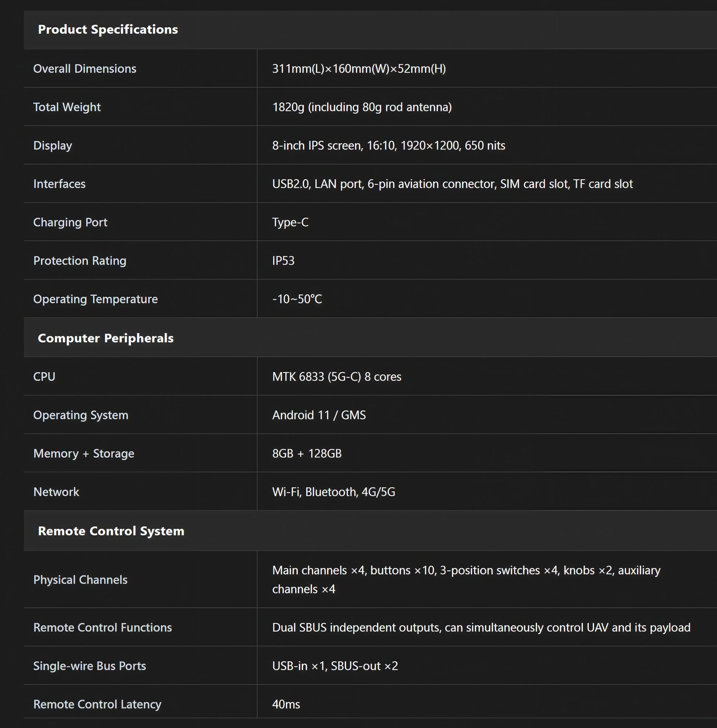
Task: Select the 40ms remote control latency value
Action: [x=286, y=704]
